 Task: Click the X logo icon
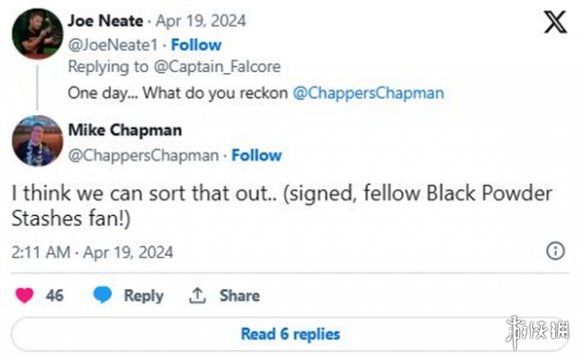(555, 22)
